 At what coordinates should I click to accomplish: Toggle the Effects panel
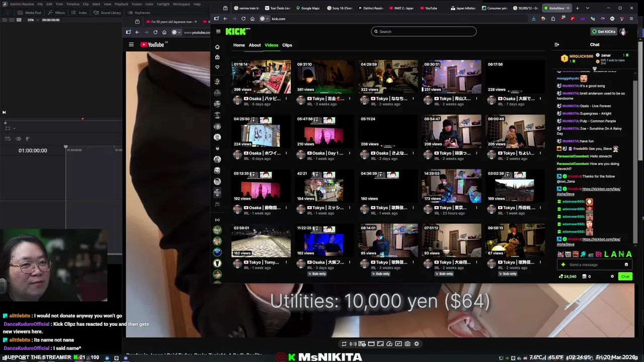(x=57, y=13)
